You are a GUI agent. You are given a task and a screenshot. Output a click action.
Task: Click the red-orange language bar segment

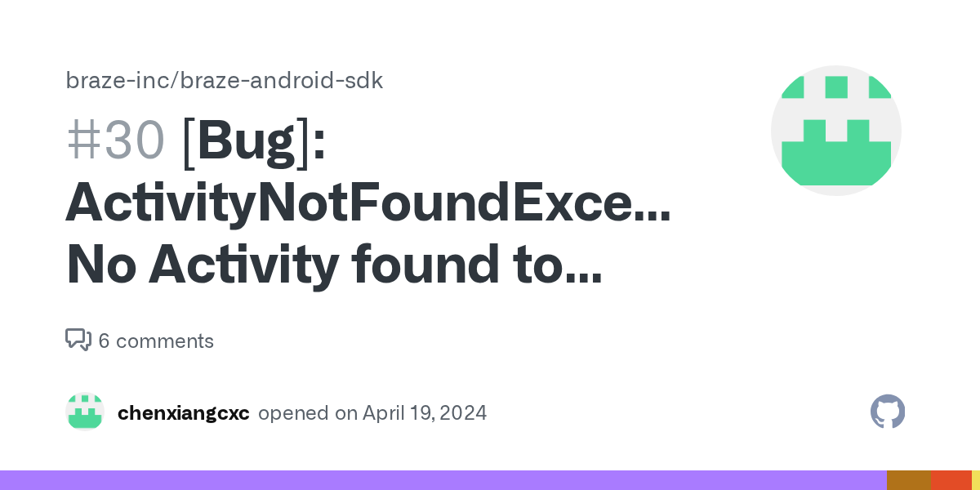pyautogui.click(x=951, y=480)
